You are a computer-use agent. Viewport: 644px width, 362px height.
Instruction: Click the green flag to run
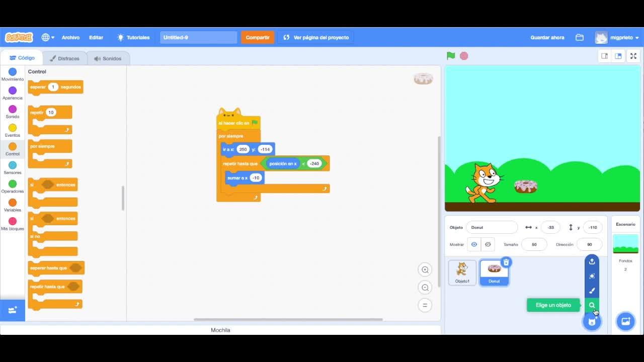point(451,56)
